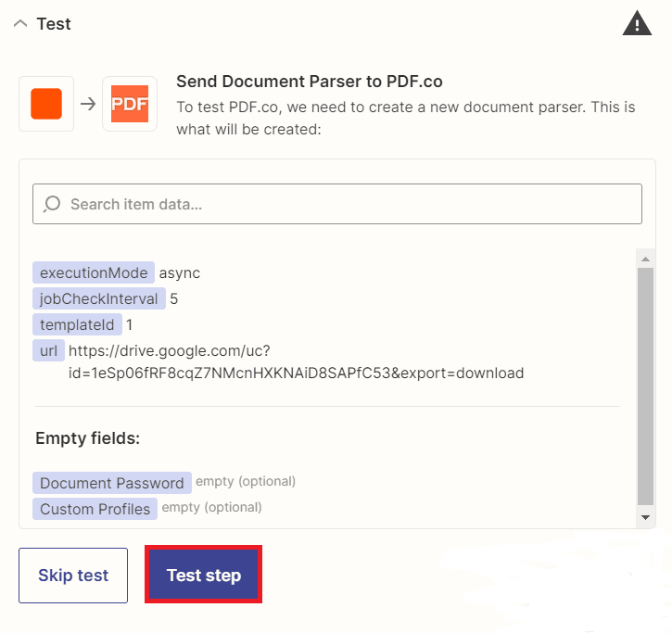The width and height of the screenshot is (672, 633).
Task: Select the jobCheckInterval field label
Action: 99,298
